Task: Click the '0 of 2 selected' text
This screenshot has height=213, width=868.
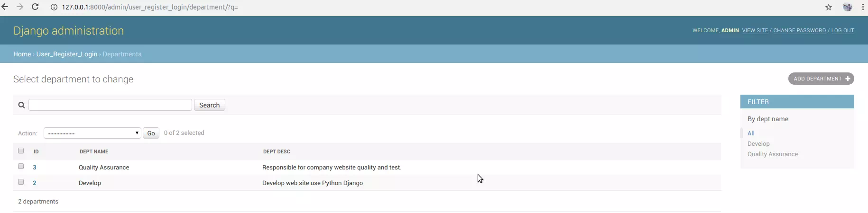Action: pyautogui.click(x=184, y=133)
